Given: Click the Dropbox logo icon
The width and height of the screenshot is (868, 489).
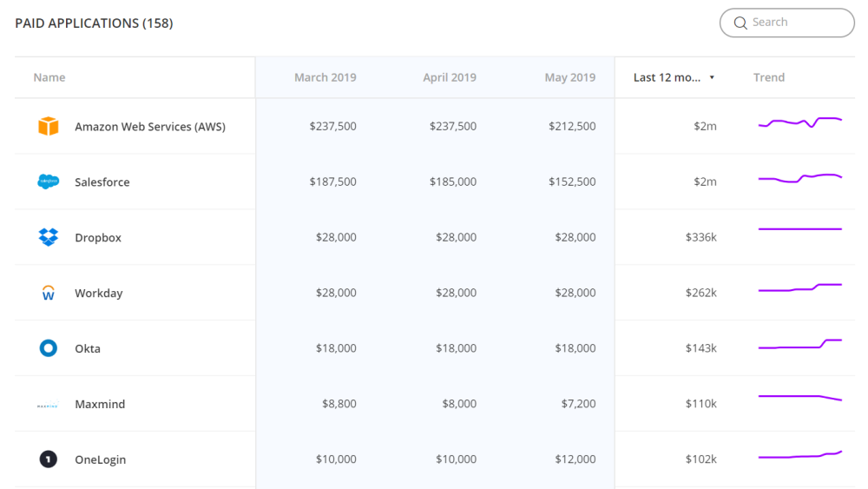Looking at the screenshot, I should (49, 237).
